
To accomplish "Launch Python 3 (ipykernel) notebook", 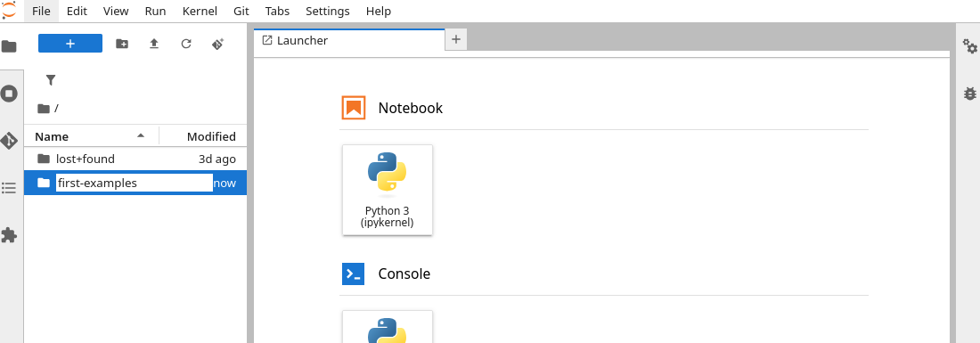I will click(x=388, y=190).
